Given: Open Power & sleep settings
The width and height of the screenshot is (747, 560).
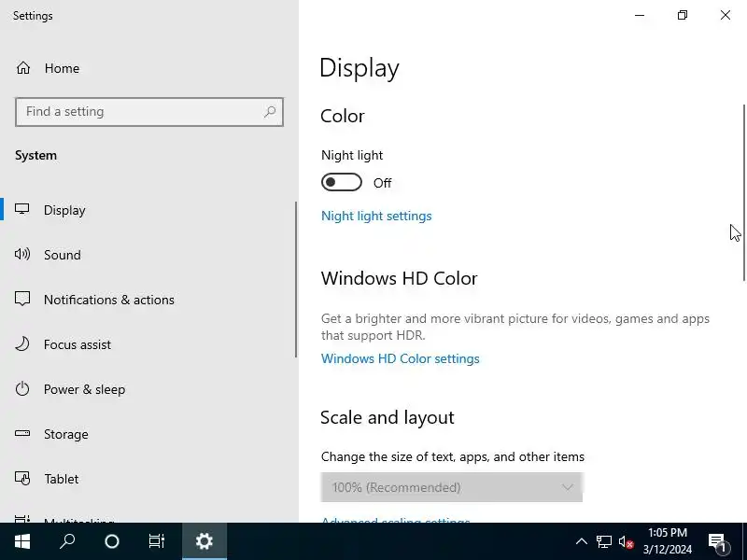Looking at the screenshot, I should (148, 389).
